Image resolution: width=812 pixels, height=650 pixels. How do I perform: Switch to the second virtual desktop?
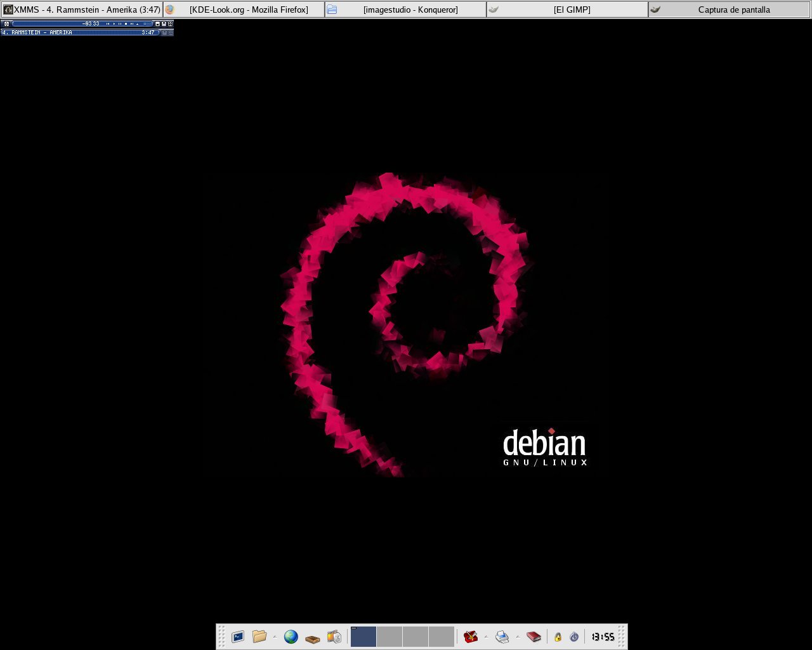point(390,637)
